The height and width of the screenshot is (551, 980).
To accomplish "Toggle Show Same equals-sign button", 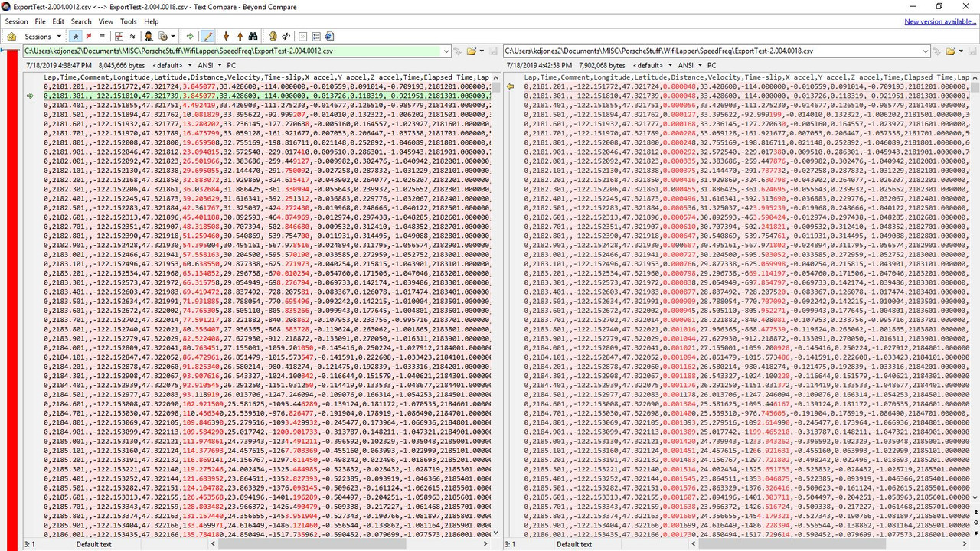I will tap(102, 36).
